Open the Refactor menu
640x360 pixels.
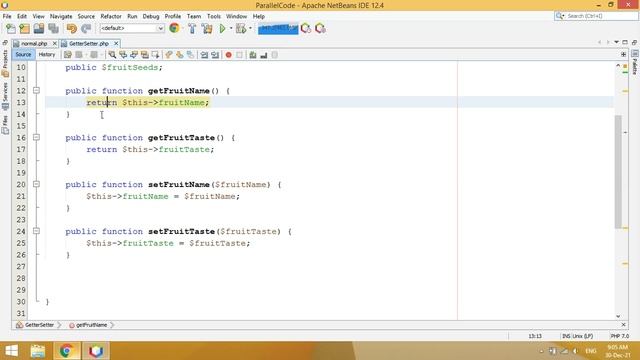coord(111,16)
